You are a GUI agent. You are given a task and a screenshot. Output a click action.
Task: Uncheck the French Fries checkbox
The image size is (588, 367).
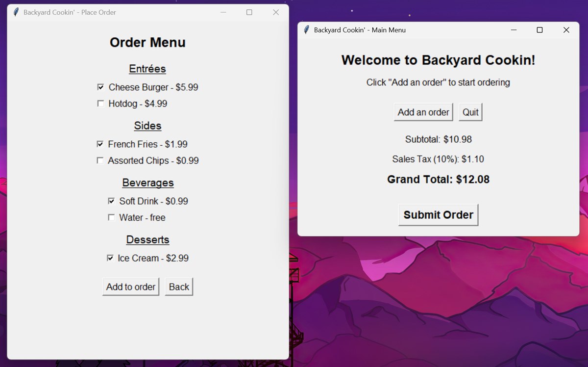(100, 144)
